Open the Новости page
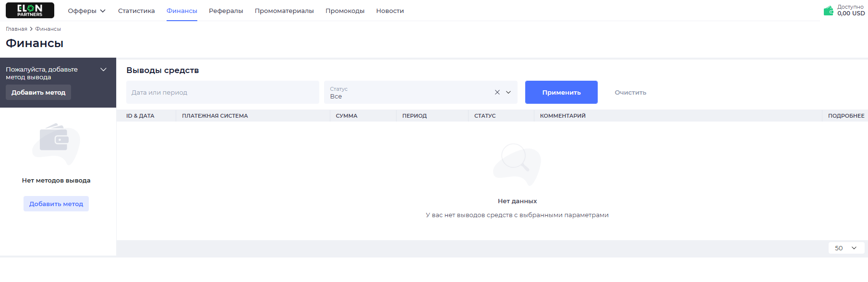The image size is (868, 282). (390, 11)
